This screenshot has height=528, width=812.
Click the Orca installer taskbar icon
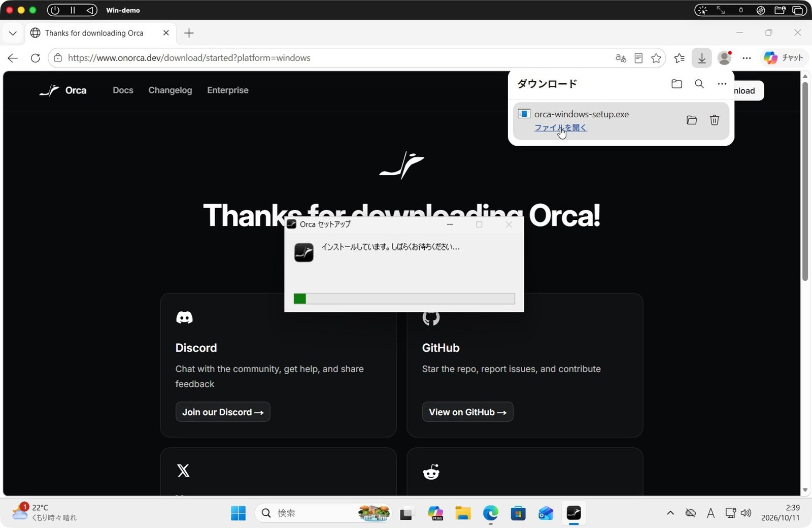click(x=573, y=513)
